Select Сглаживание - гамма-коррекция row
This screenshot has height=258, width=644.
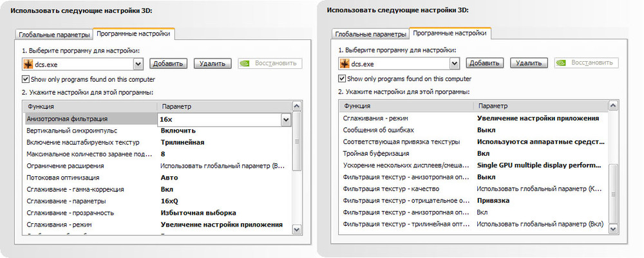tap(158, 190)
